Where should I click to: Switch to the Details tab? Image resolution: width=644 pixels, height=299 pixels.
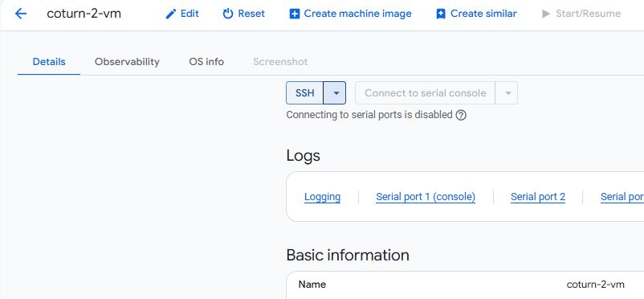point(49,62)
